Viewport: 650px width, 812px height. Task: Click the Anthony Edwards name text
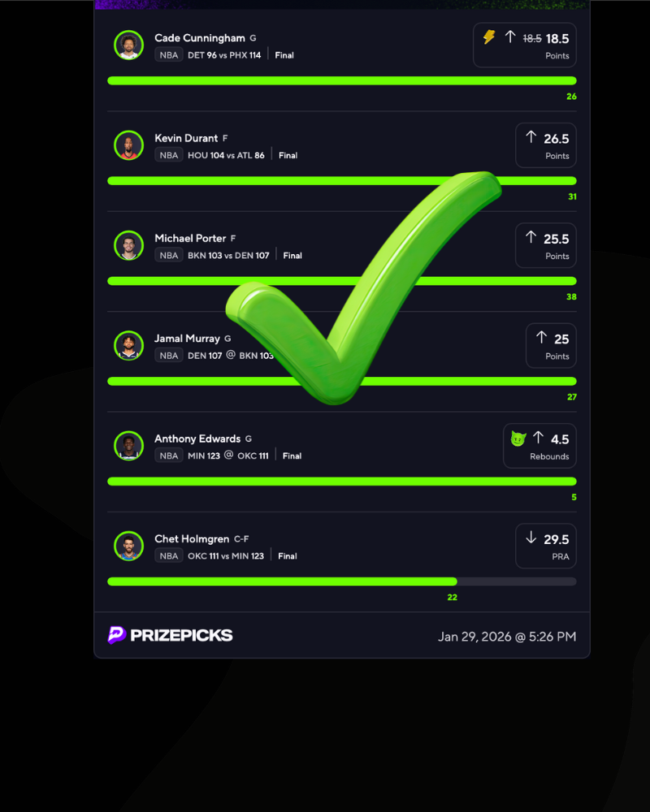(x=197, y=438)
